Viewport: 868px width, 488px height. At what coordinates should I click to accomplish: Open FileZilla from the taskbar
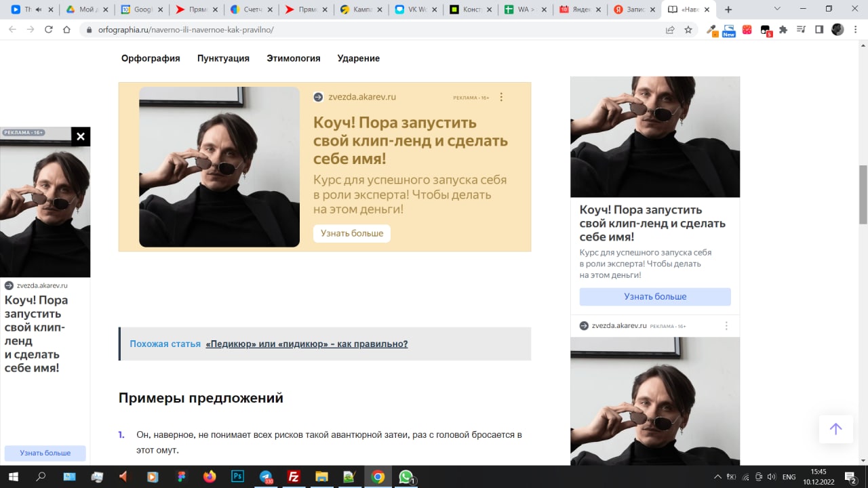tap(294, 476)
